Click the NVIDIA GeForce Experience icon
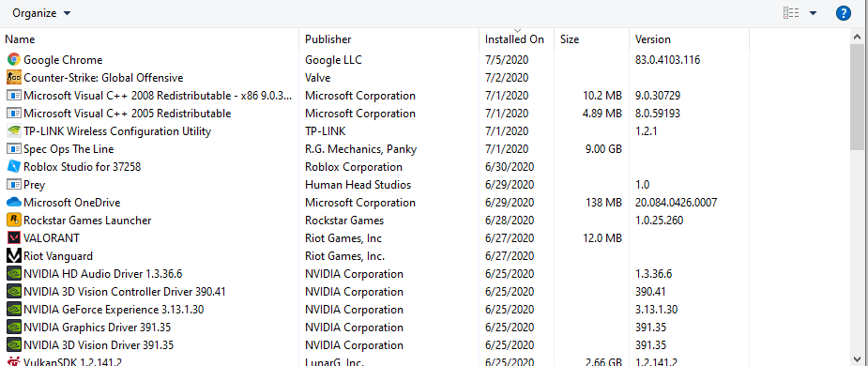The image size is (868, 366). coord(14,310)
